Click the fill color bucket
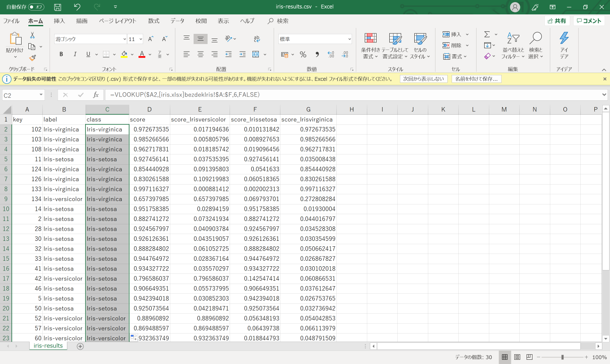 tap(124, 54)
